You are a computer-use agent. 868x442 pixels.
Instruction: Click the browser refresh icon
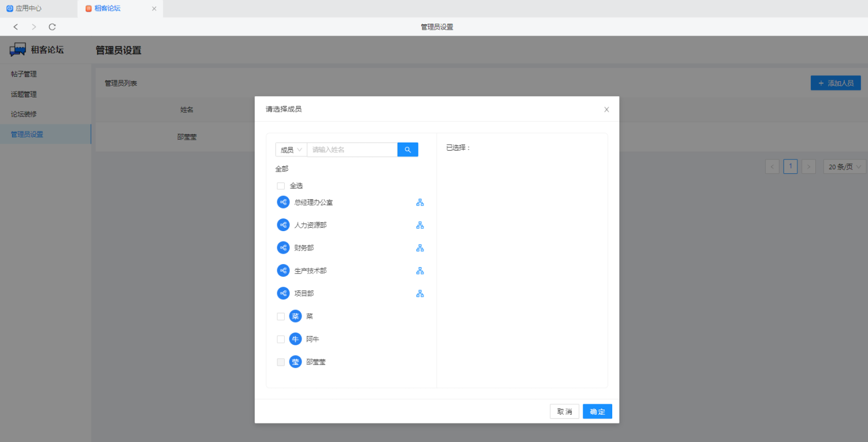(52, 27)
